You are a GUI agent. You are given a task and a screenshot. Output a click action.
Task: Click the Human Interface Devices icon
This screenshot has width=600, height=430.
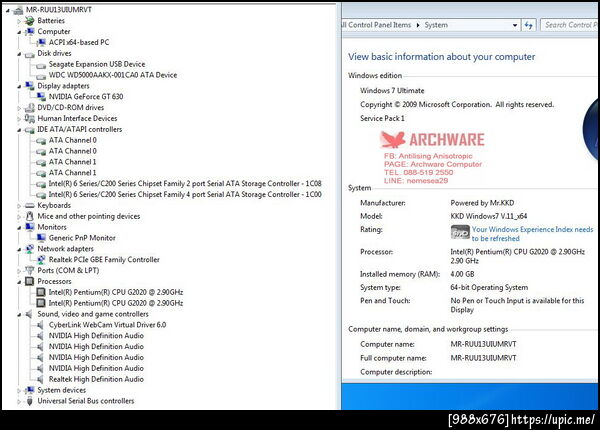(x=29, y=118)
